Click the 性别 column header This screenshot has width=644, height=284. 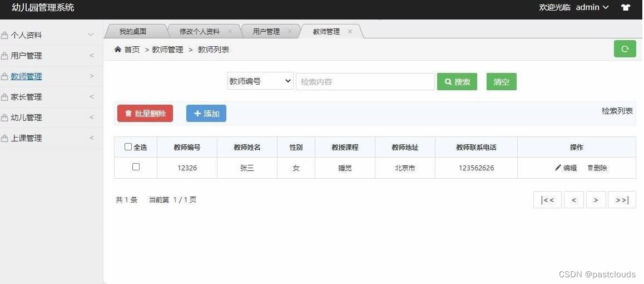click(296, 147)
